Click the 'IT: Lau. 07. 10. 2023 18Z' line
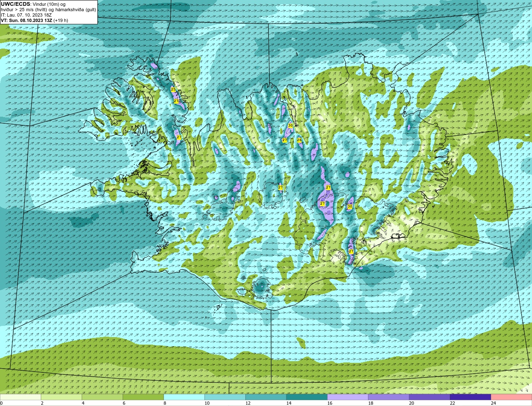Viewport: 532px width, 406px height. 26,15
